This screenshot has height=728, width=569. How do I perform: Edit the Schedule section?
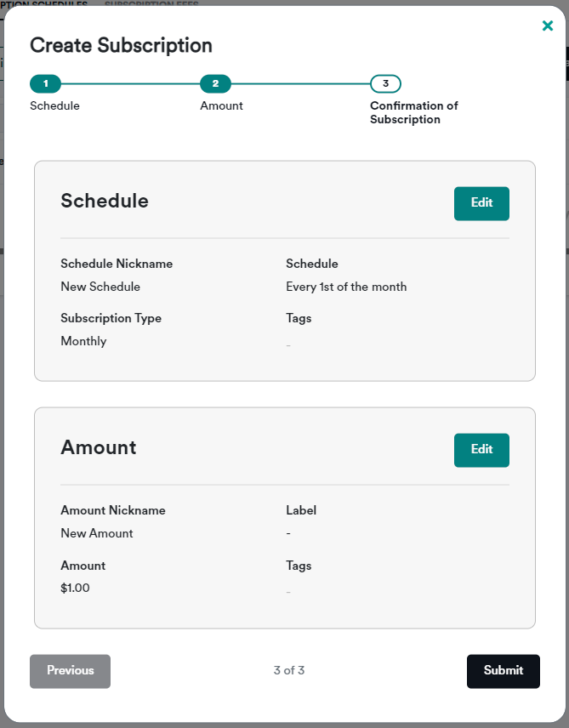[x=481, y=203]
